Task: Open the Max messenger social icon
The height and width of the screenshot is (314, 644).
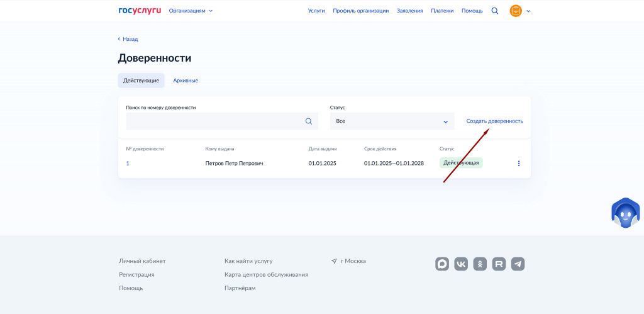Action: pyautogui.click(x=442, y=264)
